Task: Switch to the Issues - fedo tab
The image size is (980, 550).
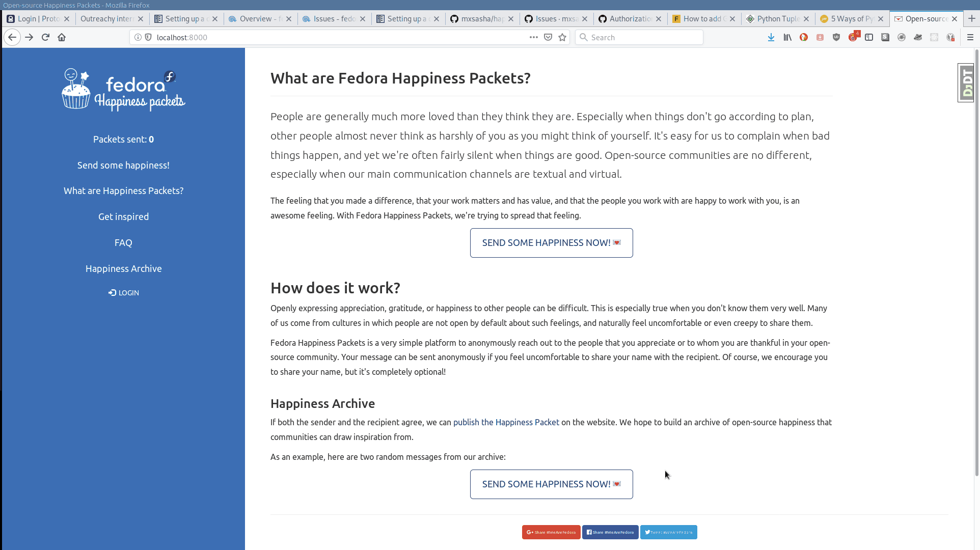Action: [334, 19]
